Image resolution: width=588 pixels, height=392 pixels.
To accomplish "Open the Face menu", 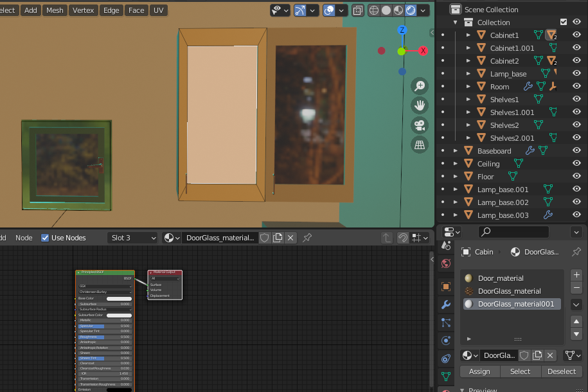I will click(x=136, y=10).
